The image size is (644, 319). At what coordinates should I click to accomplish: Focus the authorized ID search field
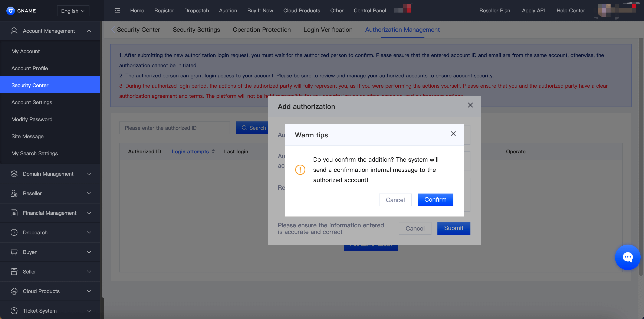[x=174, y=128]
